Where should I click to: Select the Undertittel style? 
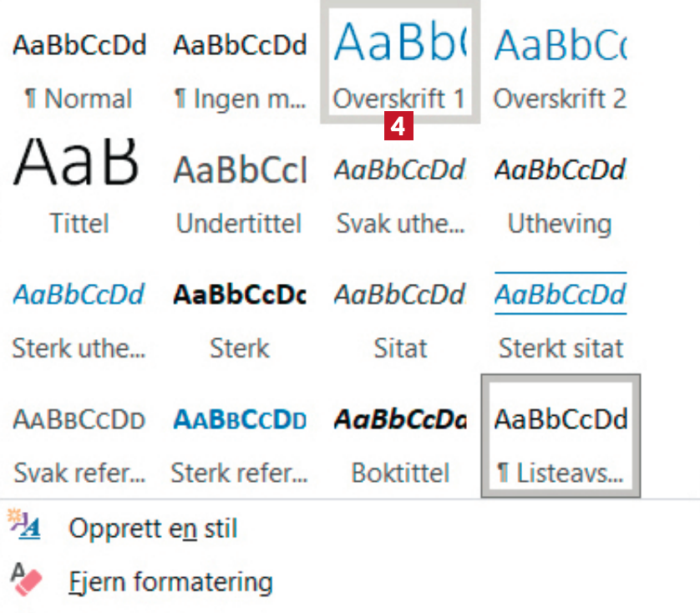[240, 188]
